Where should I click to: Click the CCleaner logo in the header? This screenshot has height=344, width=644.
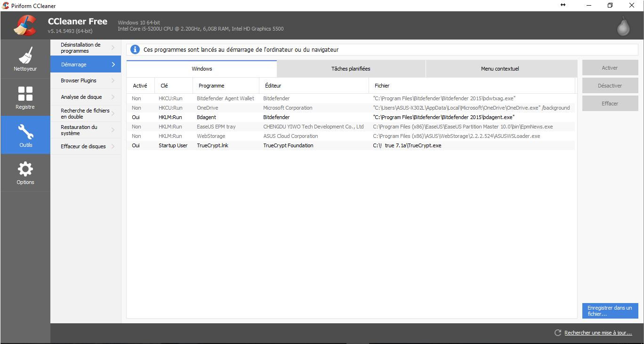[25, 25]
